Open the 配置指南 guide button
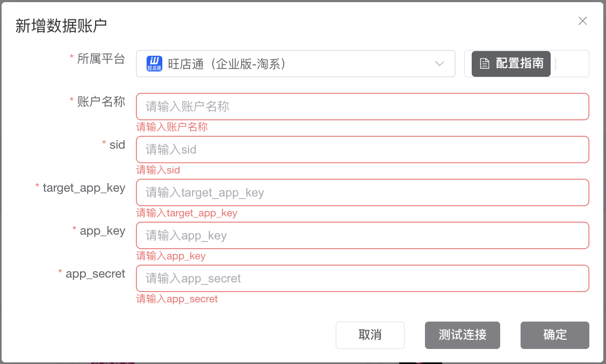The height and width of the screenshot is (364, 606). pyautogui.click(x=511, y=64)
